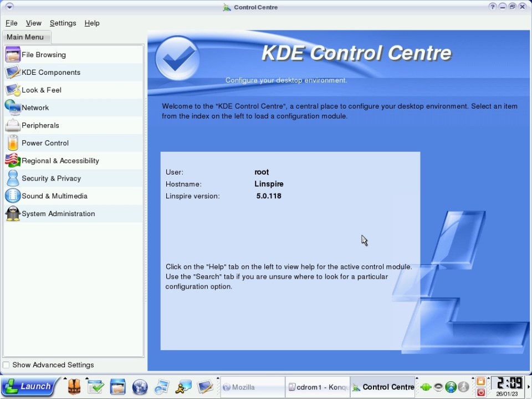This screenshot has width=532, height=399.
Task: Click the Main Menu tab
Action: point(25,37)
